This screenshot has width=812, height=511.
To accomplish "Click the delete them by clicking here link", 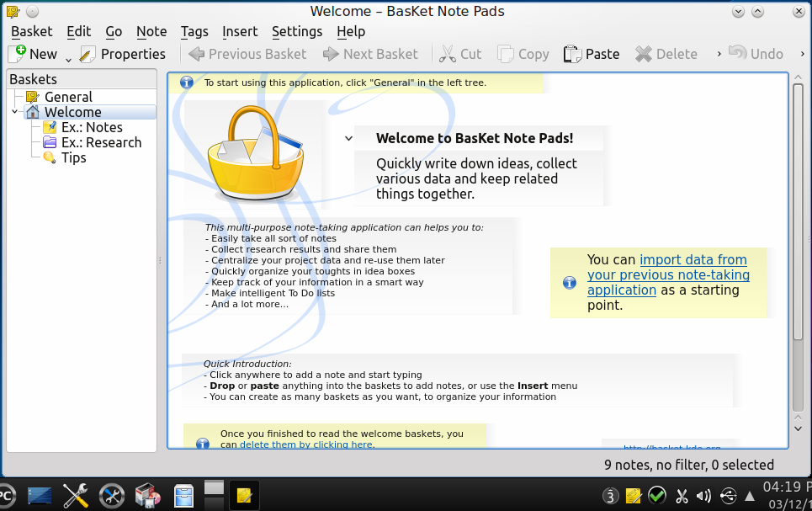I will point(307,444).
